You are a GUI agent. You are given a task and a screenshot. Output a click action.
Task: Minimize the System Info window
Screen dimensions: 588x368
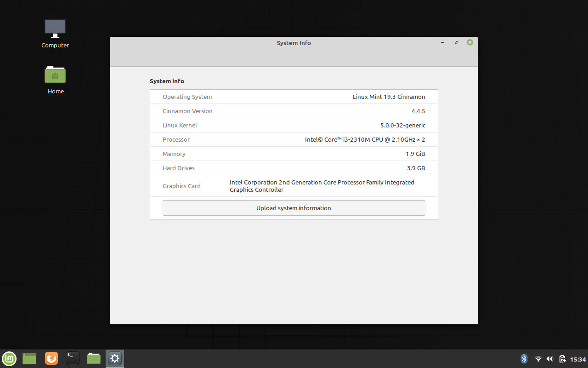[442, 42]
